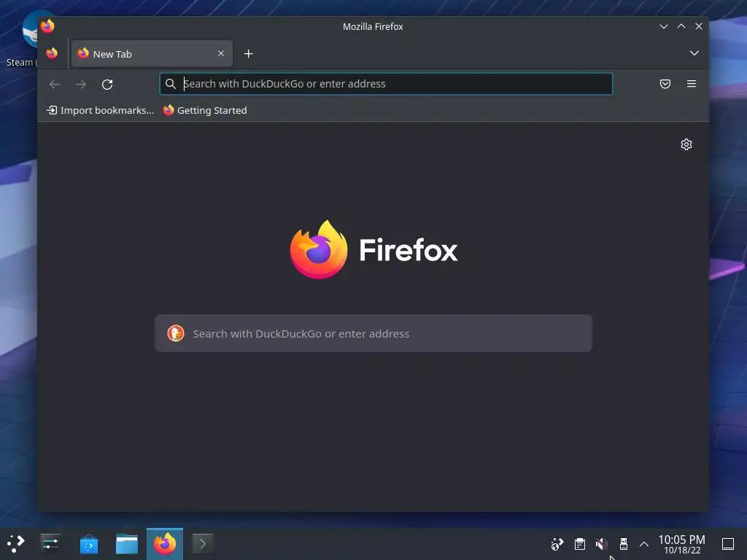Open clipboard tray icon

pyautogui.click(x=580, y=544)
